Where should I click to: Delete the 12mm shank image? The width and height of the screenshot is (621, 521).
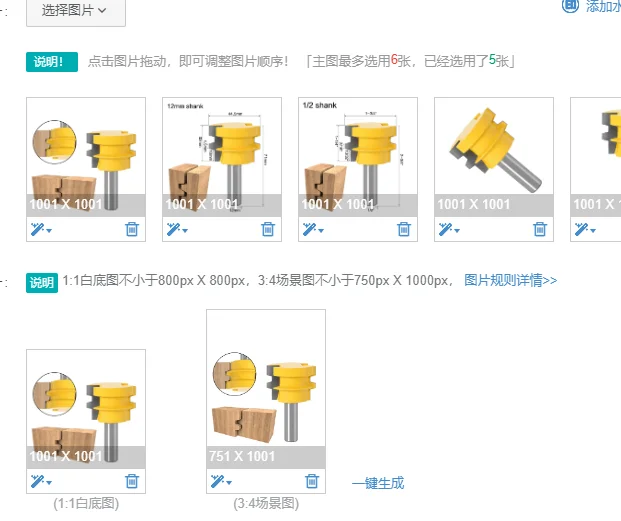268,229
